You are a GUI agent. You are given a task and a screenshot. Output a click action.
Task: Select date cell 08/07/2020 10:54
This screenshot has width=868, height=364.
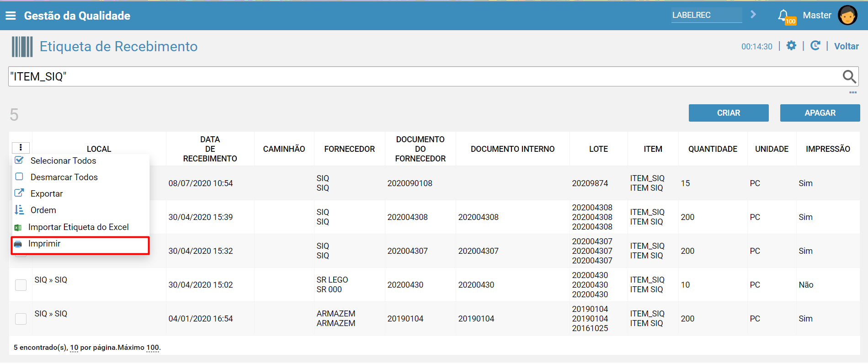coord(201,183)
